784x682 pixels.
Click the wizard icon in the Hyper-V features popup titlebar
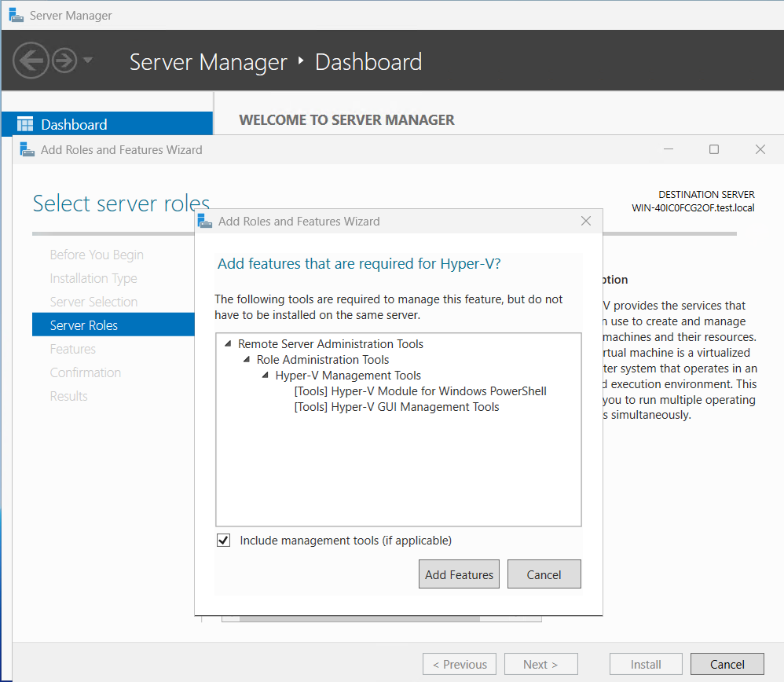205,221
